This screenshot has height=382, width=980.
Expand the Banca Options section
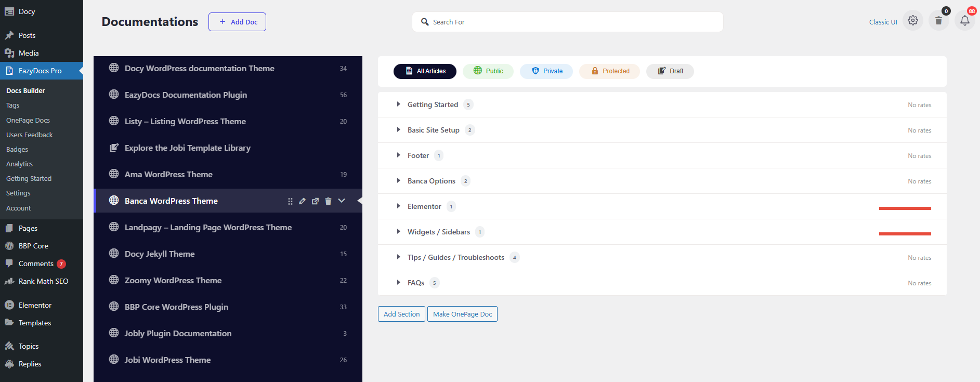(x=398, y=180)
